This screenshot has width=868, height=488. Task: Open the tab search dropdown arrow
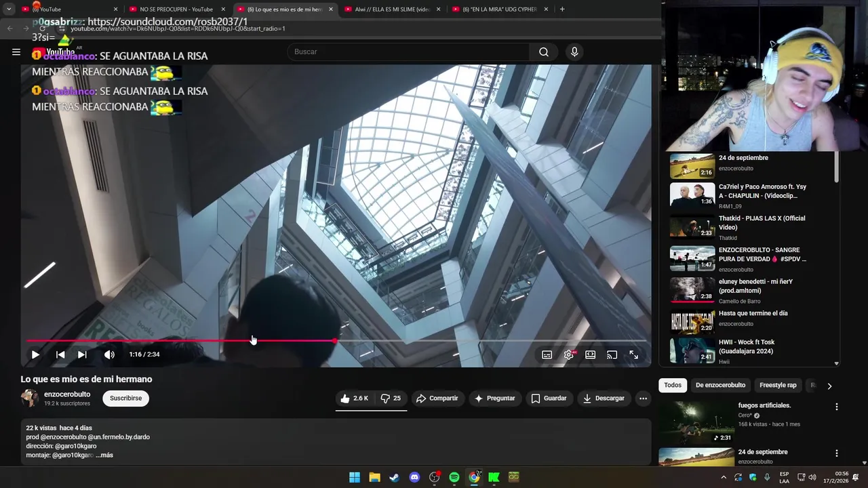(9, 9)
